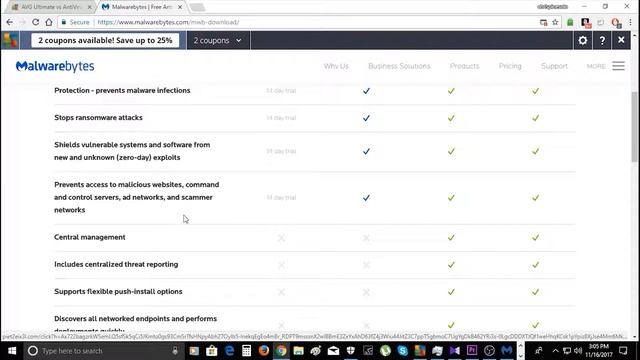Click the browser forward arrow
640x360 pixels.
pos(22,22)
